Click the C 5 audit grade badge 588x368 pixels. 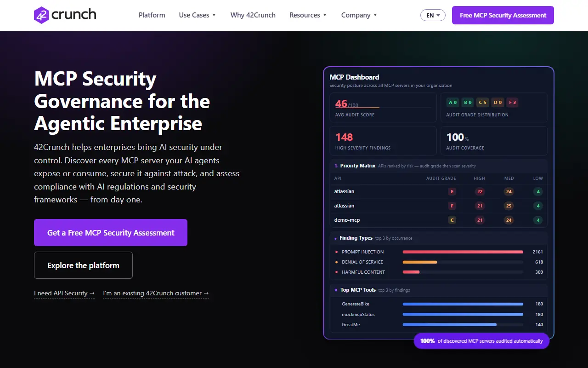pos(482,102)
